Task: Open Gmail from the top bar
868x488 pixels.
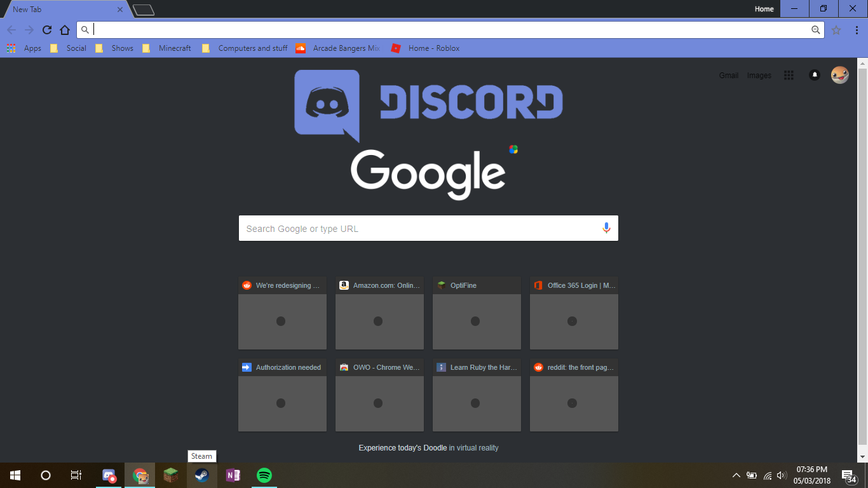Action: (728, 75)
